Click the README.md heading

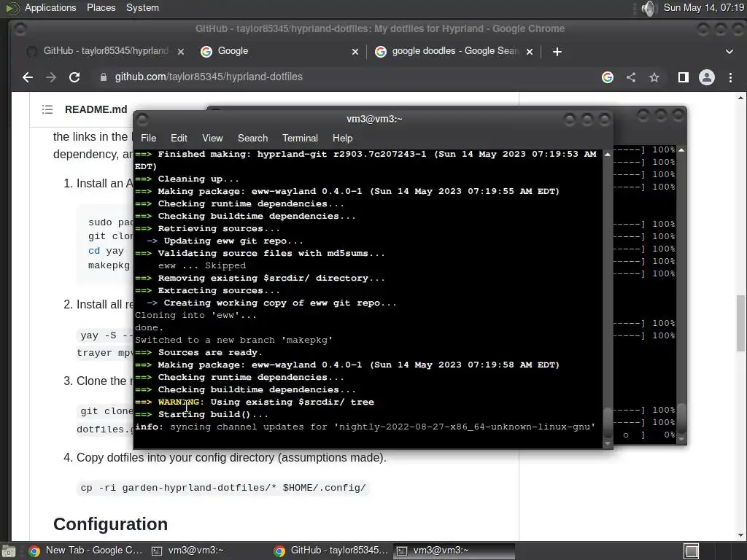point(96,109)
